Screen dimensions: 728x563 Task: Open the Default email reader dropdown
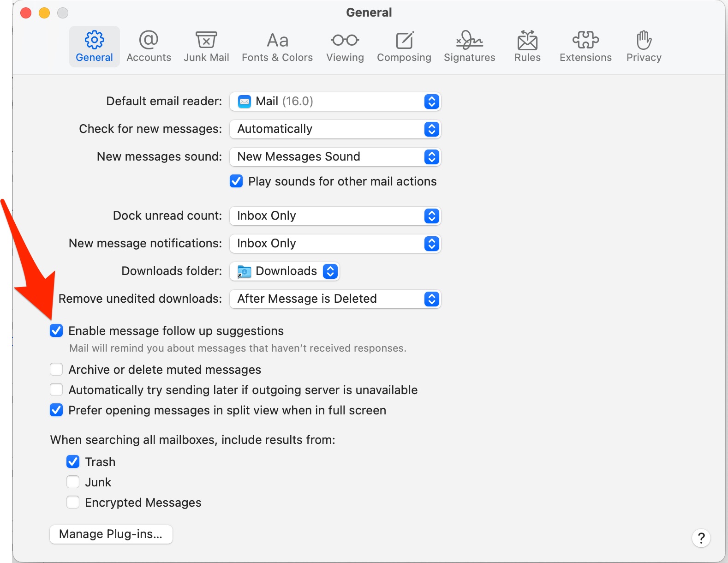point(335,102)
